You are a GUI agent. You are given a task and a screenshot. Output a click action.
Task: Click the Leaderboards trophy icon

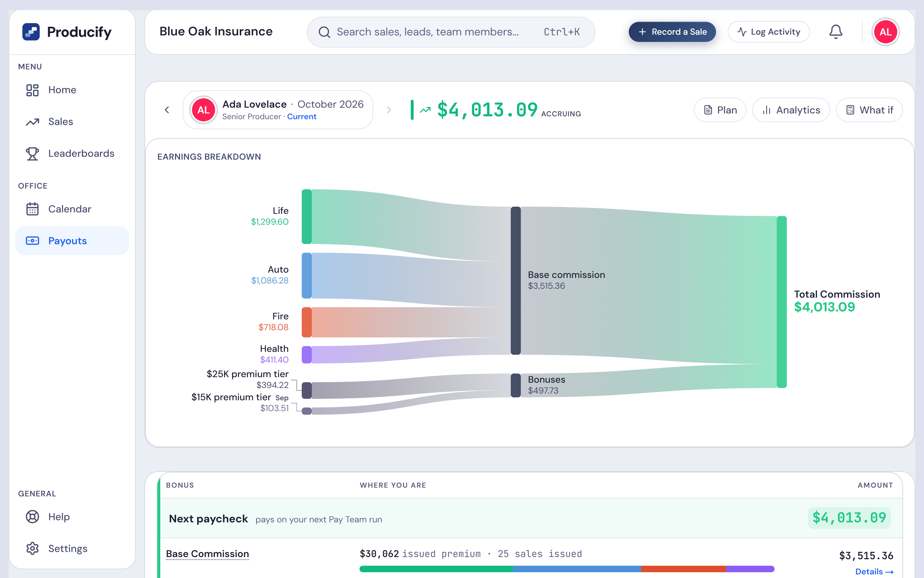(x=32, y=153)
